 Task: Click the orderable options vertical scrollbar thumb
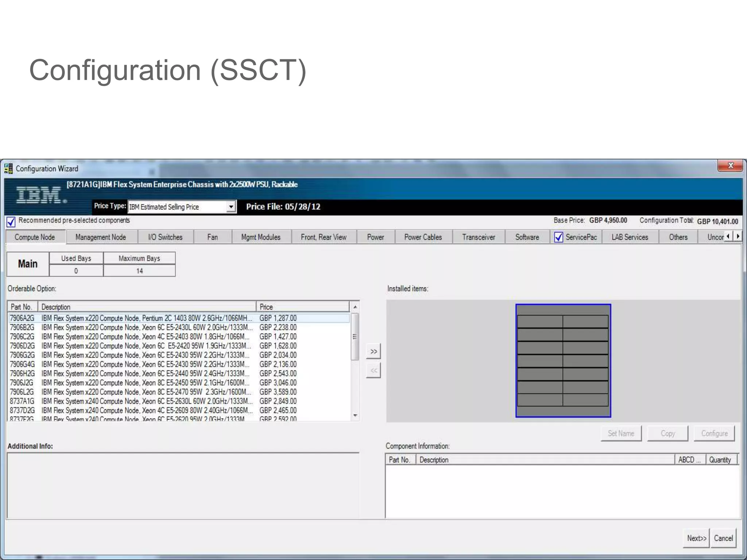(355, 337)
